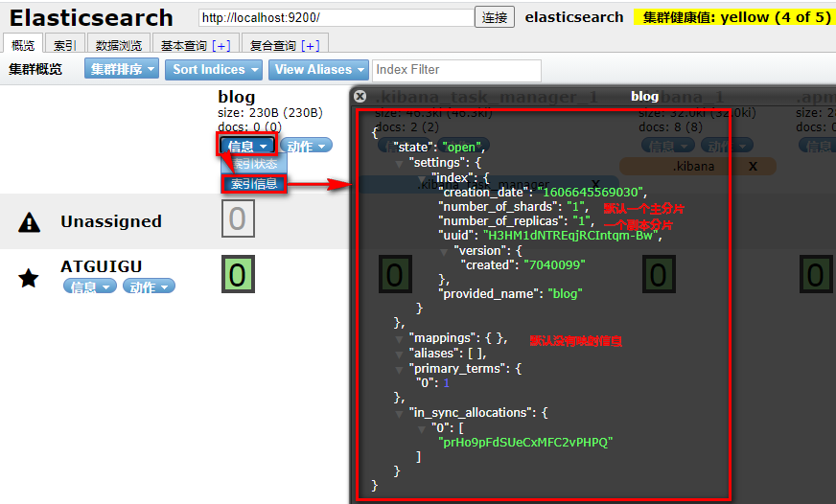This screenshot has width=836, height=504.
Task: Open the blog index 信息 dropdown
Action: point(246,146)
